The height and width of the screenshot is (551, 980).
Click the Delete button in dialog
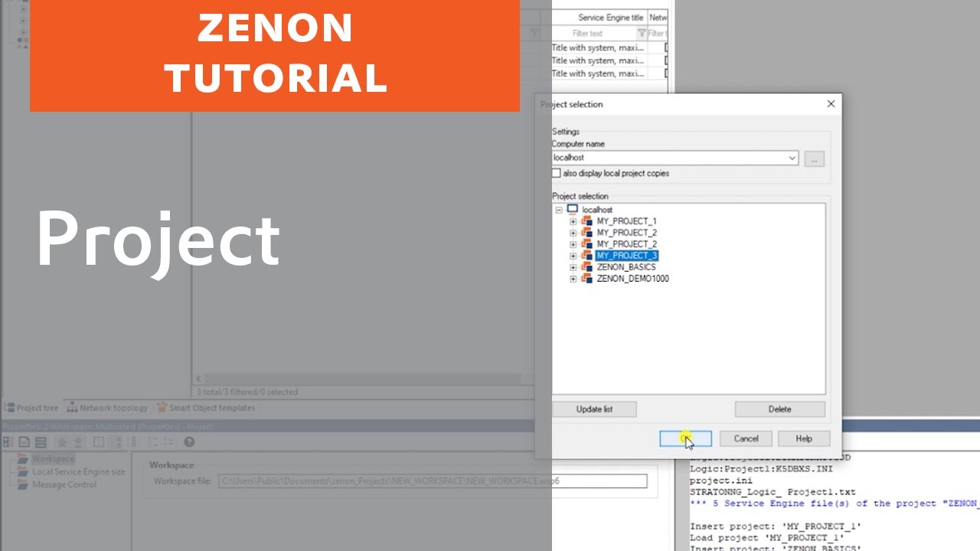(780, 409)
